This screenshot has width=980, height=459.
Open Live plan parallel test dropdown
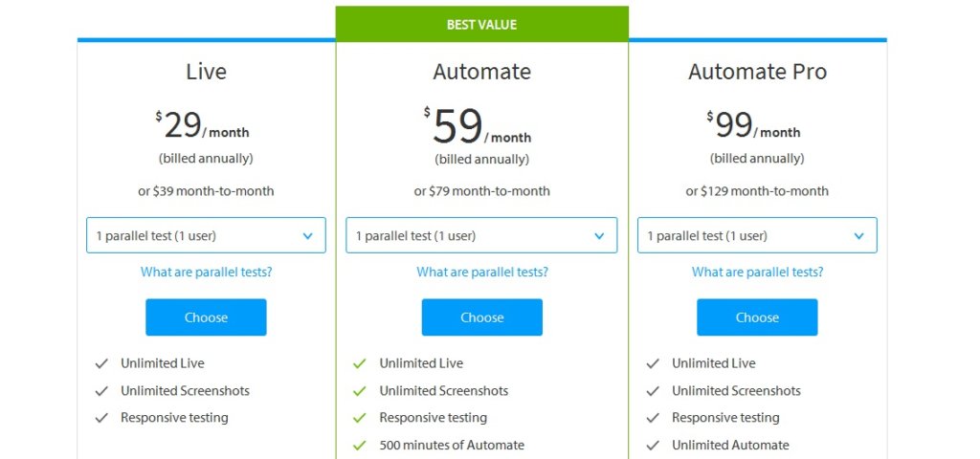(206, 235)
